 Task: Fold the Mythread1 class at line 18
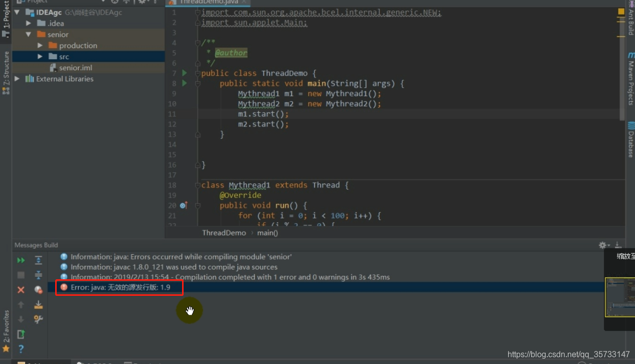pos(198,185)
